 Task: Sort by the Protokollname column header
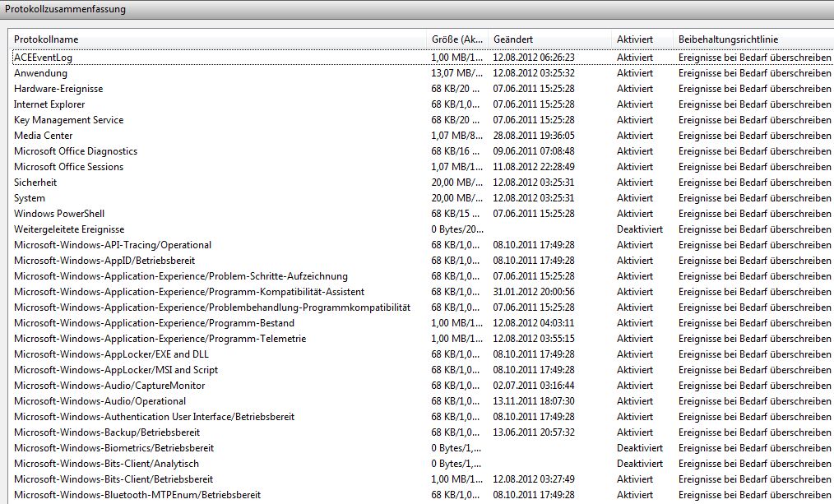(217, 39)
